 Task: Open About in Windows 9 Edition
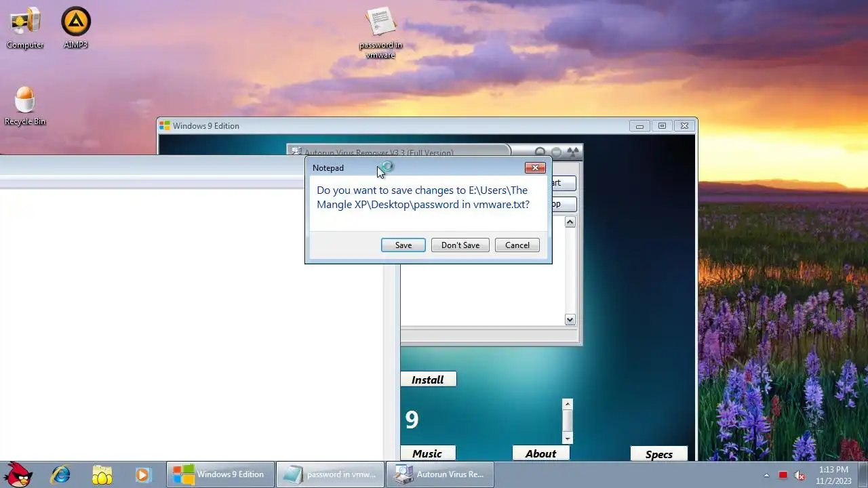(x=540, y=453)
